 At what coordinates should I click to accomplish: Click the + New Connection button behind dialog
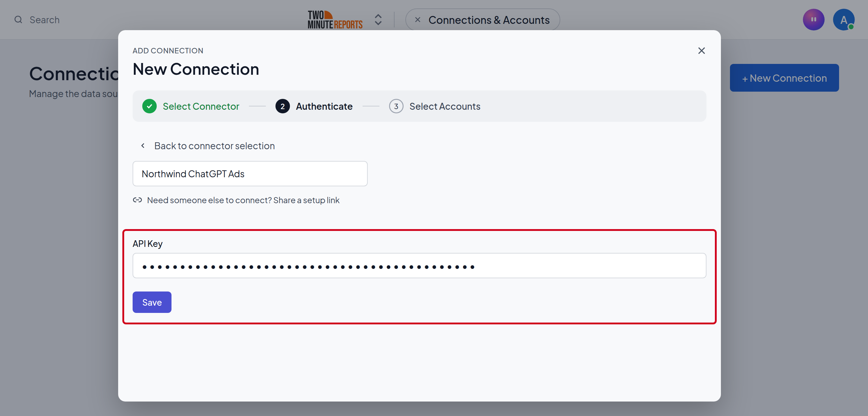[x=784, y=78]
